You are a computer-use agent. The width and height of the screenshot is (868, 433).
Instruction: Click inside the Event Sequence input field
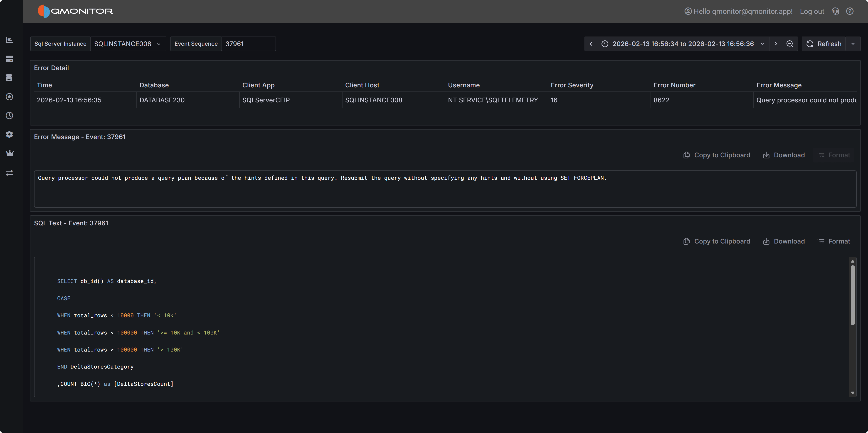pos(248,44)
